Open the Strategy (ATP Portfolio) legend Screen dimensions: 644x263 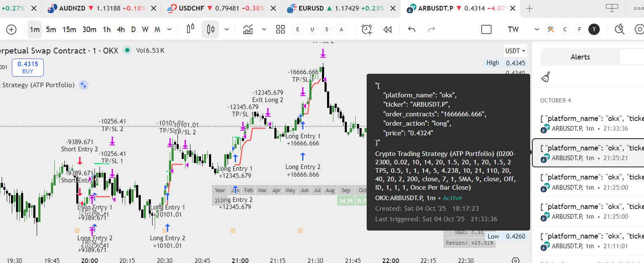[38, 85]
